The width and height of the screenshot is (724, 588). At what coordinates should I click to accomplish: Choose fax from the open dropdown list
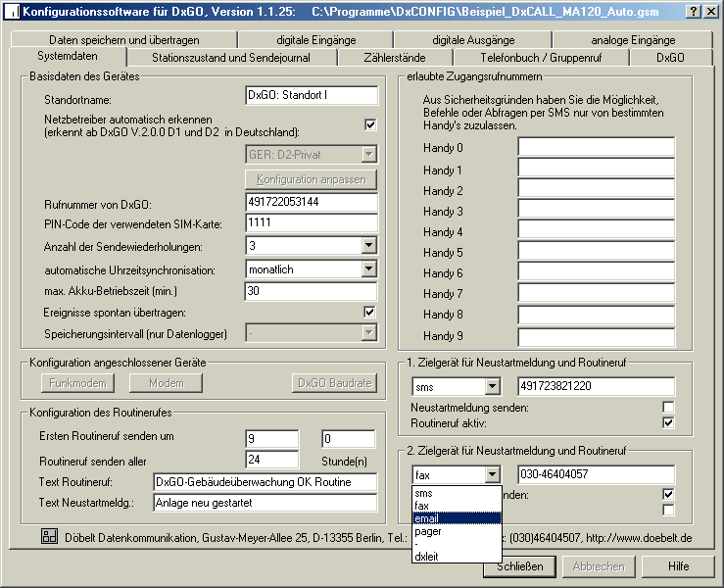click(457, 506)
